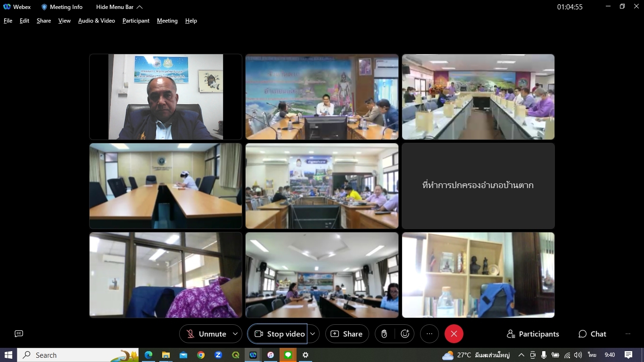
Task: Click the Meet Now tray icon
Action: click(533, 355)
